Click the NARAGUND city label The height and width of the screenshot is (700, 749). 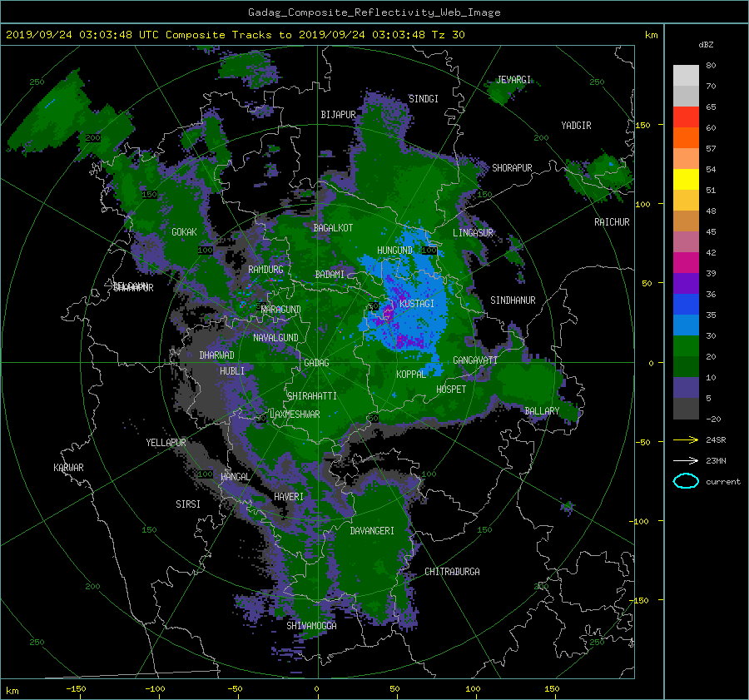281,310
